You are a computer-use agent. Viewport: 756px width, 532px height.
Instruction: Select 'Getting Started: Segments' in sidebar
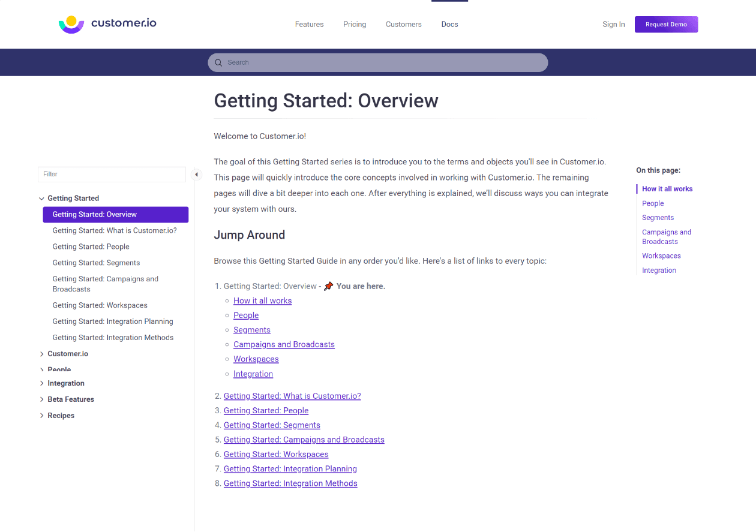tap(96, 262)
